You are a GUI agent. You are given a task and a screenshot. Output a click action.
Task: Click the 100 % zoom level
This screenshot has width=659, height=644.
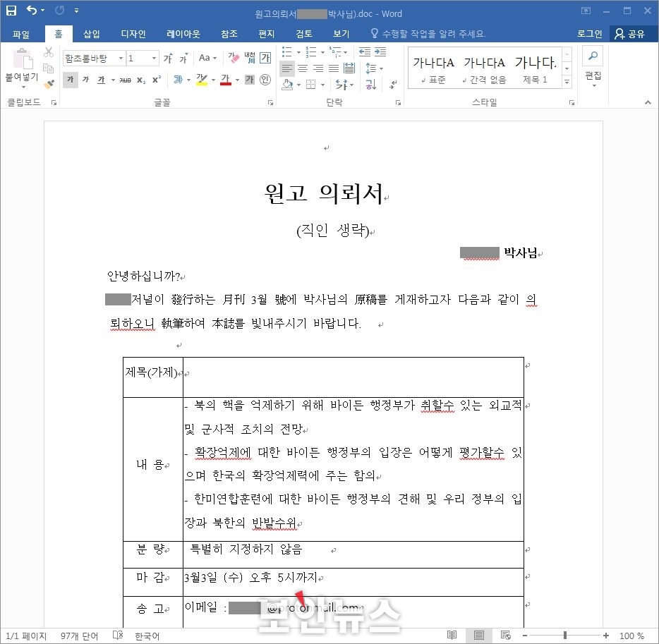tap(631, 636)
